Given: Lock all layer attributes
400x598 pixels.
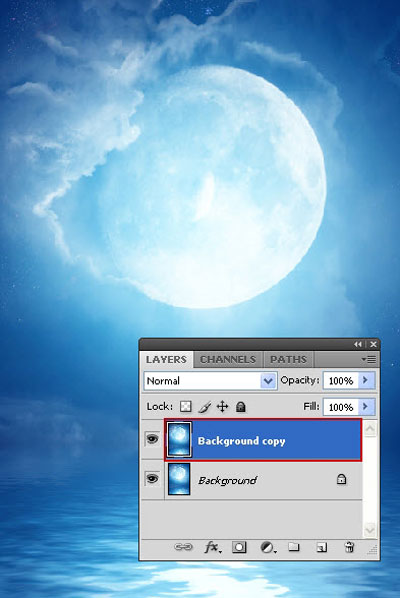Looking at the screenshot, I should [240, 407].
